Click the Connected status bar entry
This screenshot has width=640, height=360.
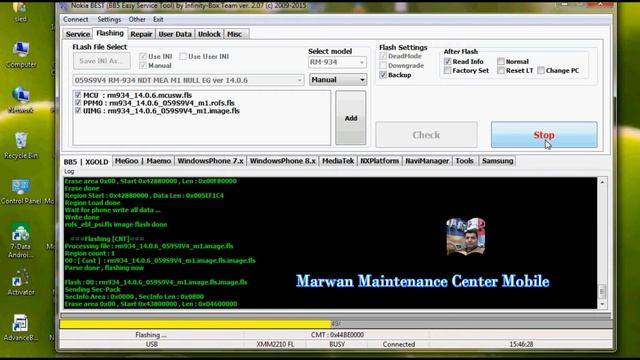(x=399, y=344)
